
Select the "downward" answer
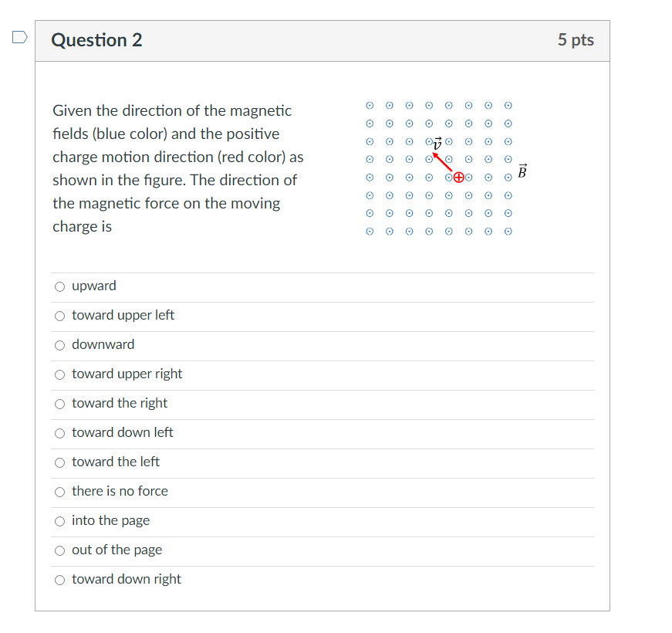[59, 345]
